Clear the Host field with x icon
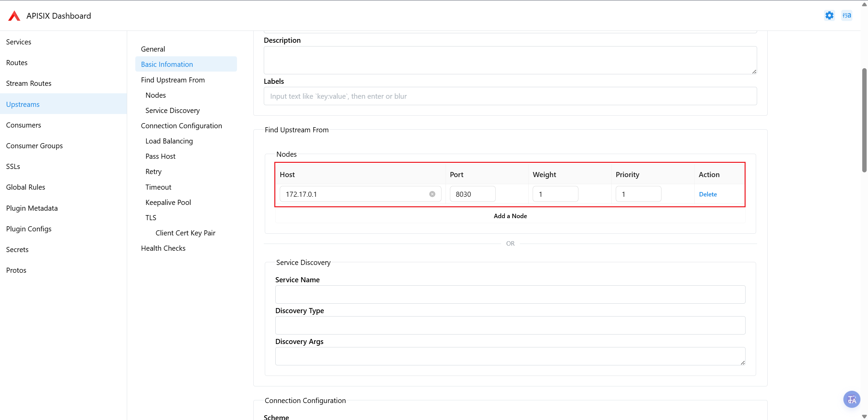868x420 pixels. click(432, 194)
